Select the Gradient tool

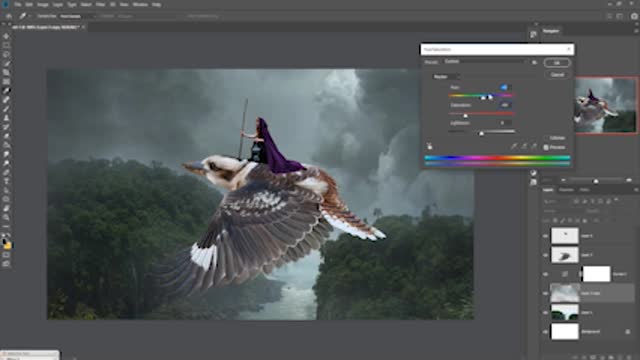(x=6, y=145)
